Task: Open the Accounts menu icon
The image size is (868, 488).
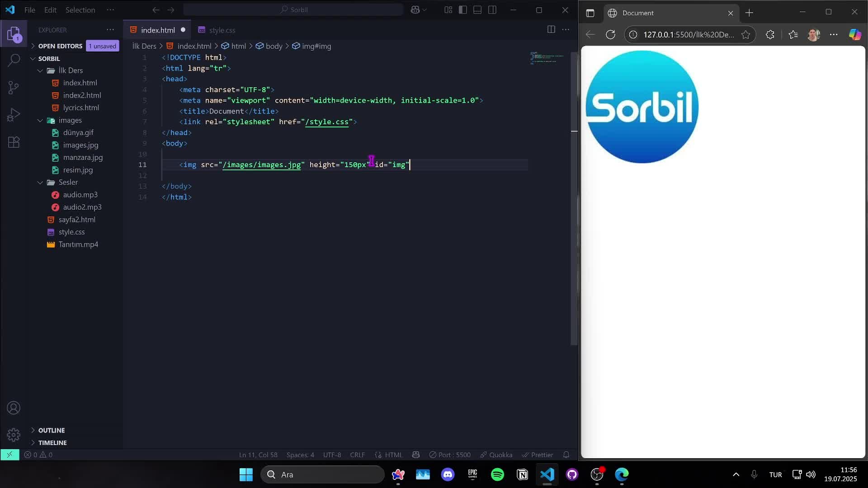Action: 14,408
